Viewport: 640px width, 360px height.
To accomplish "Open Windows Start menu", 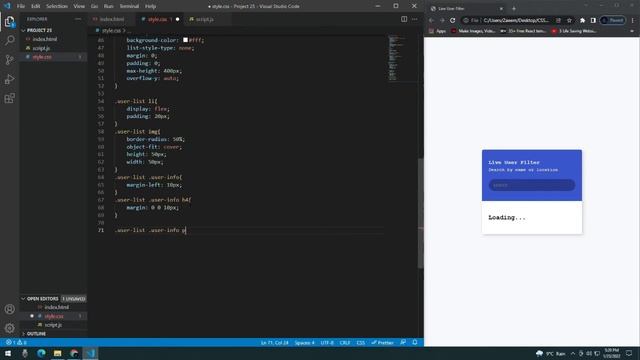I will pos(8,353).
